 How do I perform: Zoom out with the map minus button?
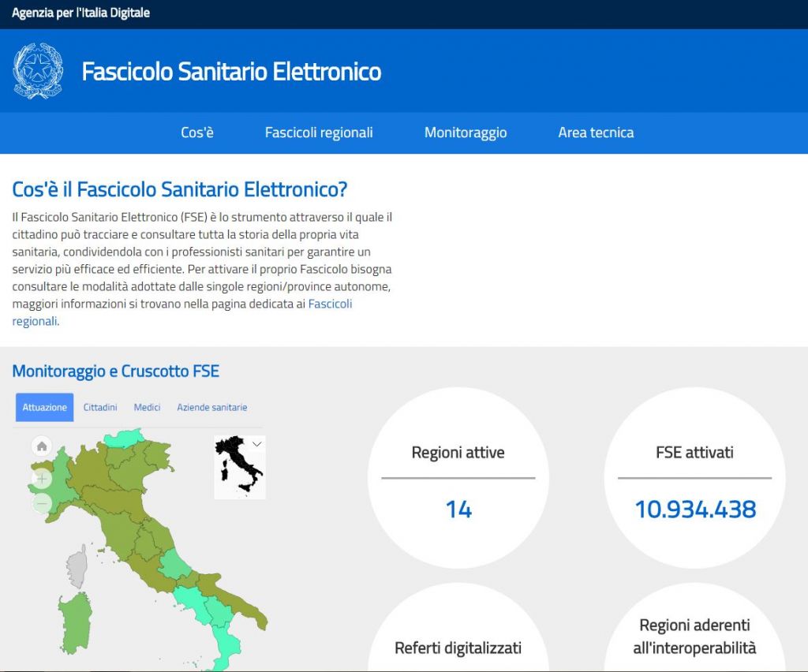pos(42,503)
